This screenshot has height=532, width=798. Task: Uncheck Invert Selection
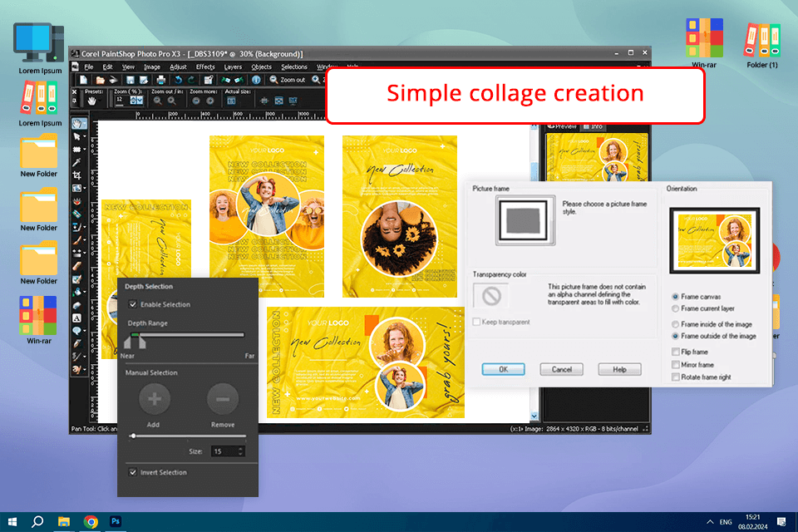[x=133, y=472]
